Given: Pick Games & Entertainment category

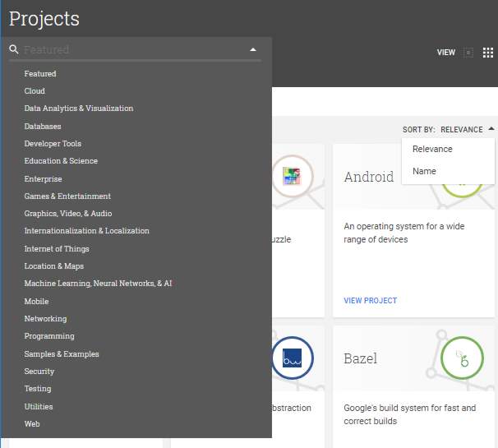Looking at the screenshot, I should 67,196.
